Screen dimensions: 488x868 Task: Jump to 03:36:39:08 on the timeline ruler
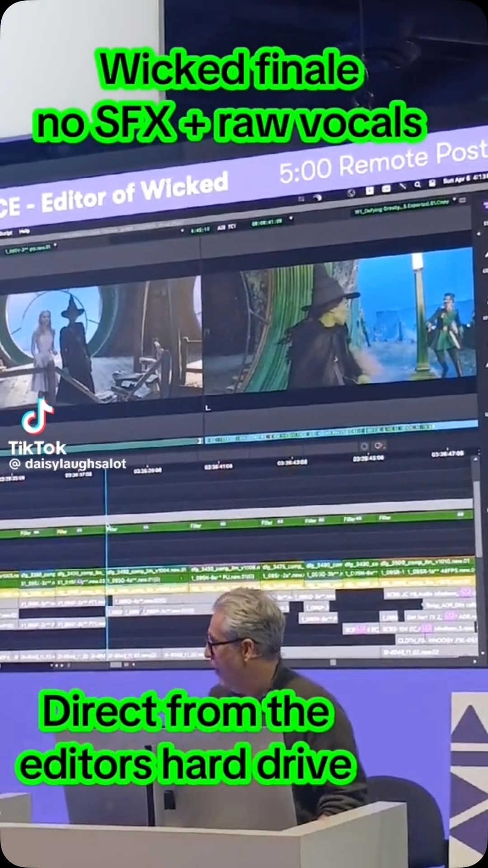pyautogui.click(x=147, y=471)
